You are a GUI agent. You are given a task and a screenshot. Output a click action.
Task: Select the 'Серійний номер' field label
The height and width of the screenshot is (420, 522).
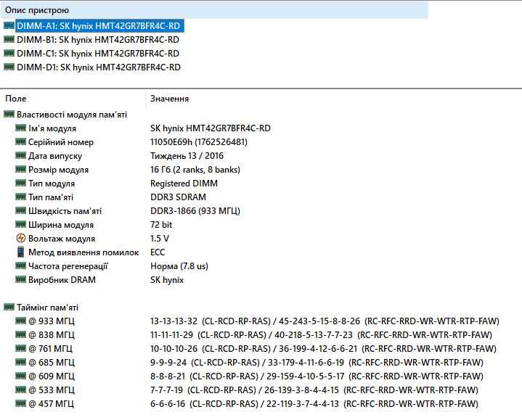pyautogui.click(x=61, y=142)
